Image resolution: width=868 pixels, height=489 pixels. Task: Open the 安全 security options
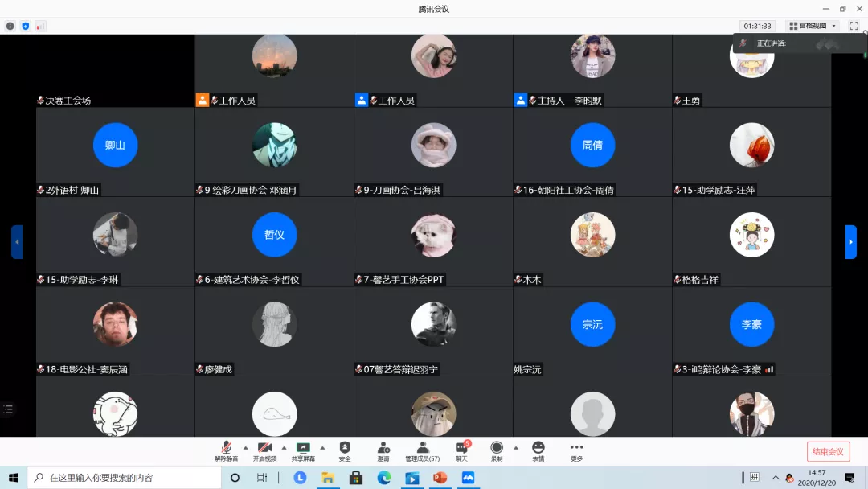(345, 450)
